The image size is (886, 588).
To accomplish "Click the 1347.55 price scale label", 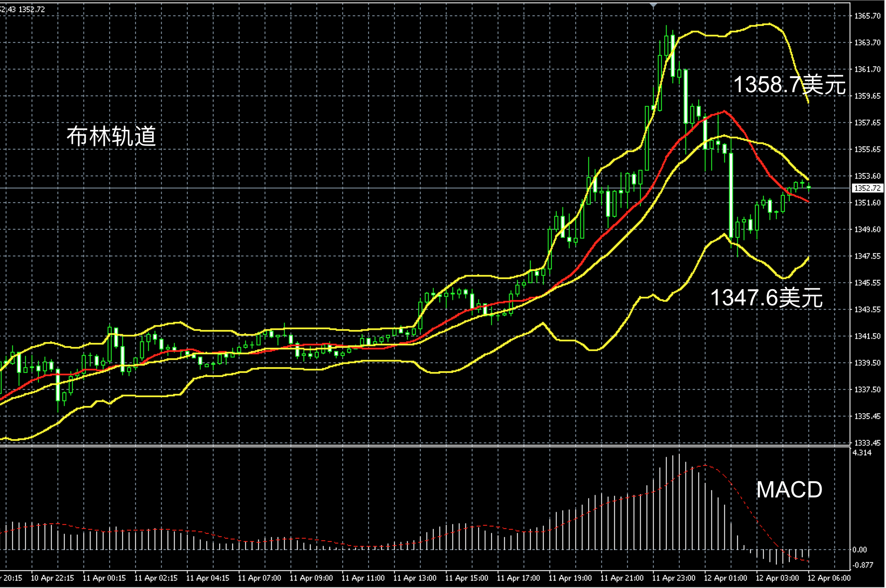I will (867, 256).
